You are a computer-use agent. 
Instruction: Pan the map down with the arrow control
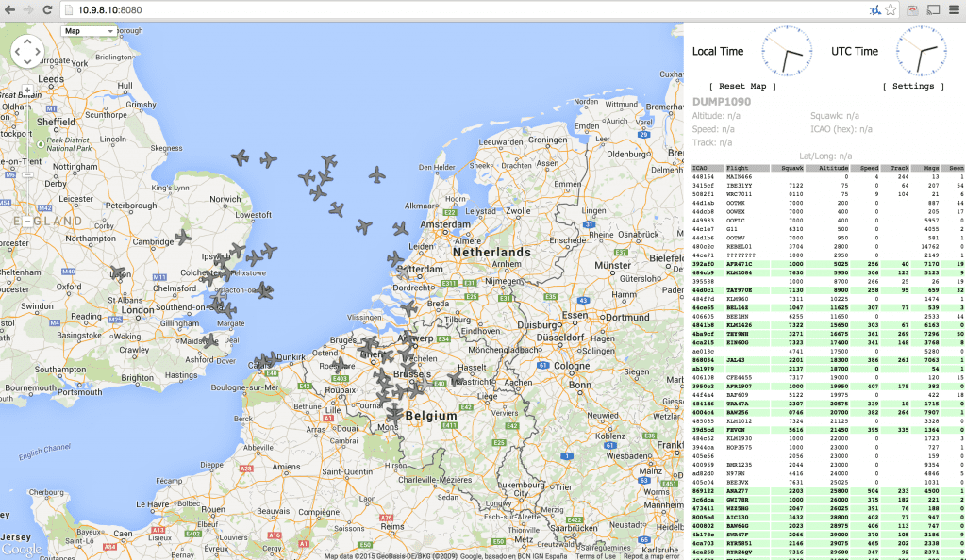pos(27,62)
